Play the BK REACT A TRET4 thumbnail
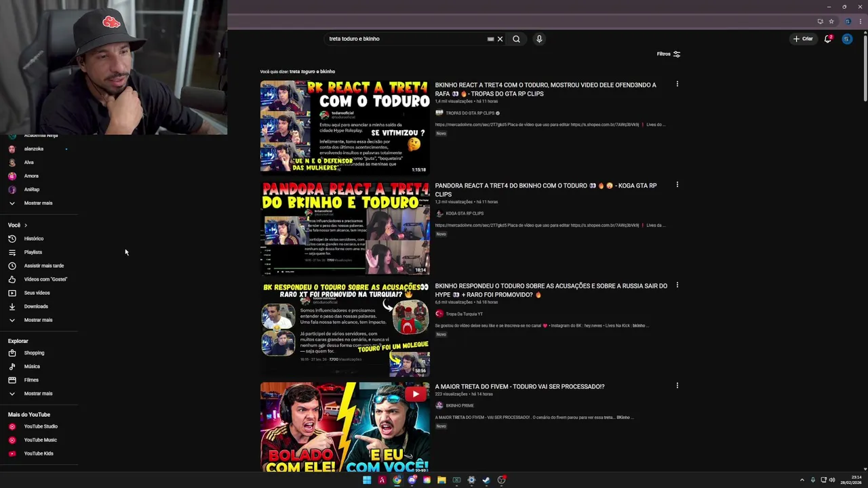This screenshot has width=868, height=488. 344,127
